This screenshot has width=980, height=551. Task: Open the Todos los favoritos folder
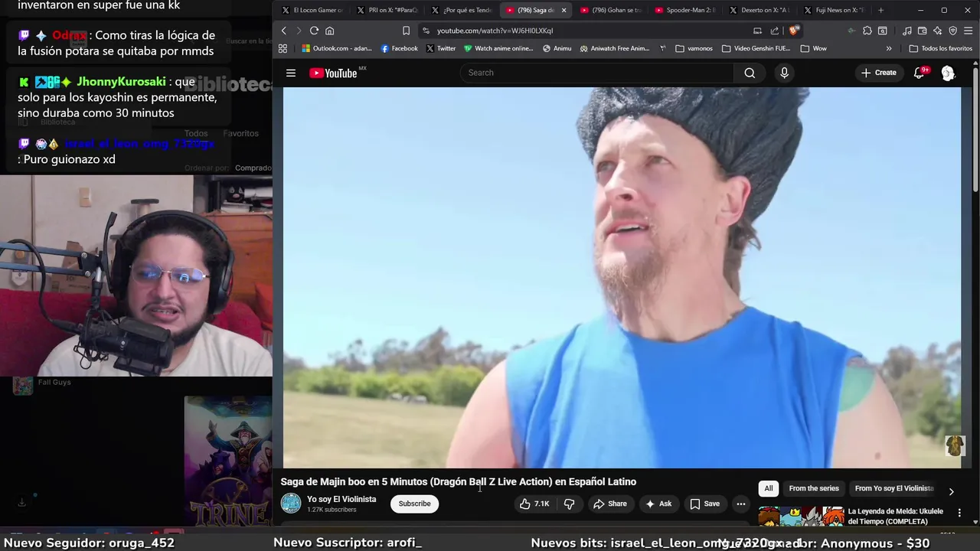pyautogui.click(x=940, y=48)
